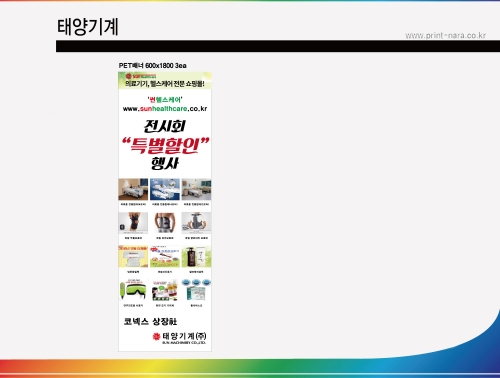
Task: Click the www.print-nara.co.kr link
Action: [x=445, y=35]
